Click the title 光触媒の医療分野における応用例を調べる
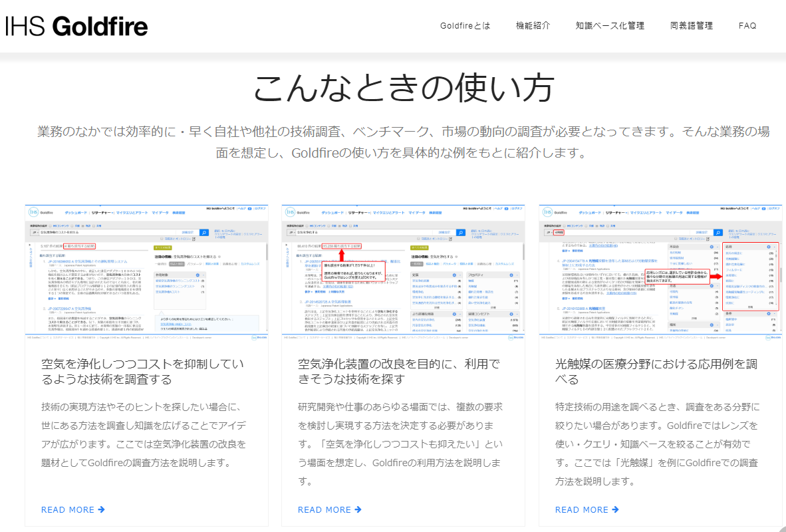 [x=656, y=372]
